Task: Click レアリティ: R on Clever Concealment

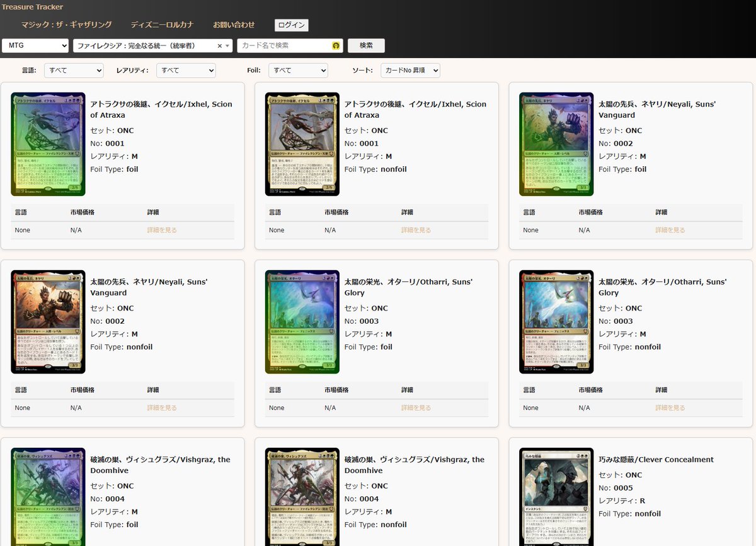Action: tap(621, 501)
